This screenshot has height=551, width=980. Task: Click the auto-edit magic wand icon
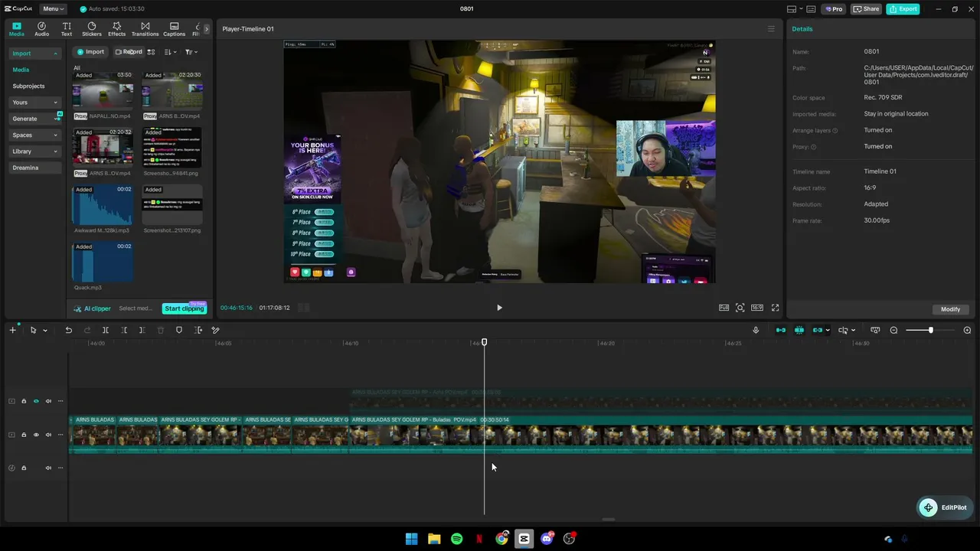click(x=215, y=331)
